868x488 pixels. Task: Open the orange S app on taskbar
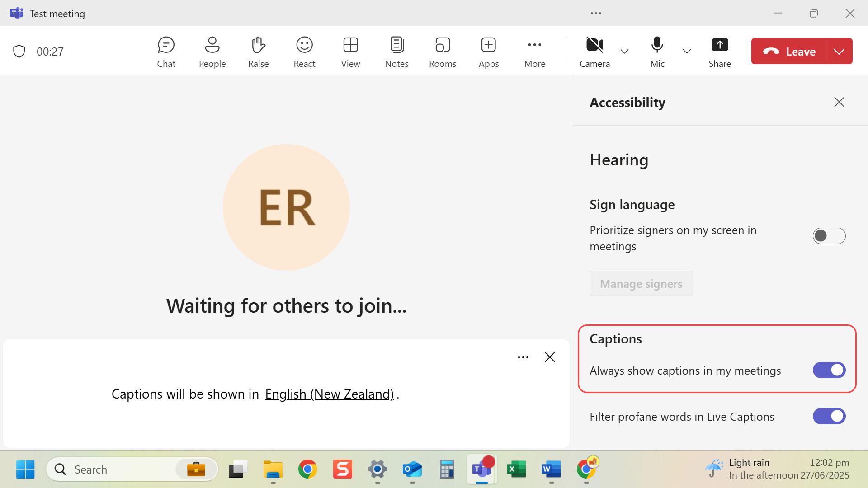click(343, 469)
